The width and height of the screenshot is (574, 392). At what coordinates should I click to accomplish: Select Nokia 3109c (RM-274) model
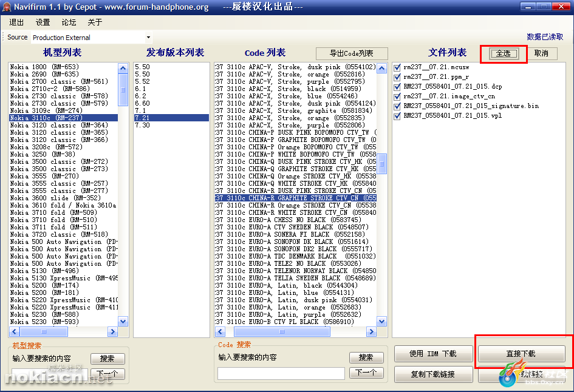63,110
